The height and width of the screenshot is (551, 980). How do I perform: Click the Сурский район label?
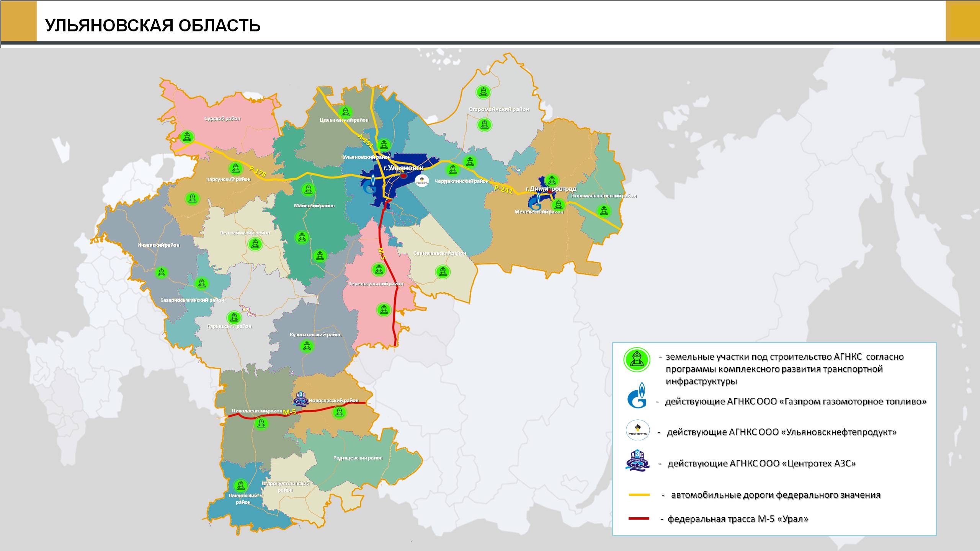coord(222,119)
